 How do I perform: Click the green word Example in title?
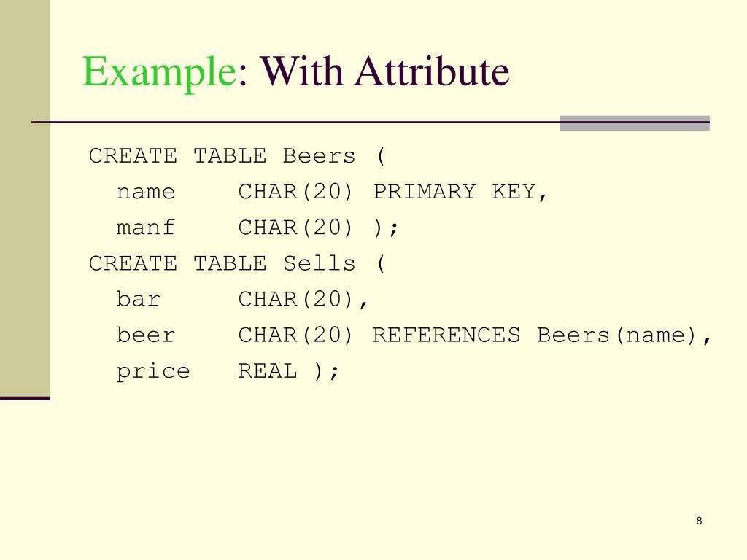pyautogui.click(x=160, y=72)
